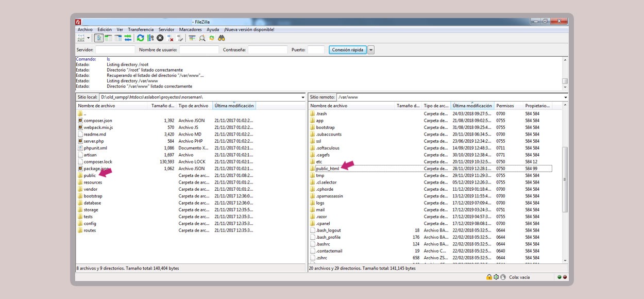Open the Site Manager dropdown arrow
This screenshot has width=644, height=299.
point(88,38)
